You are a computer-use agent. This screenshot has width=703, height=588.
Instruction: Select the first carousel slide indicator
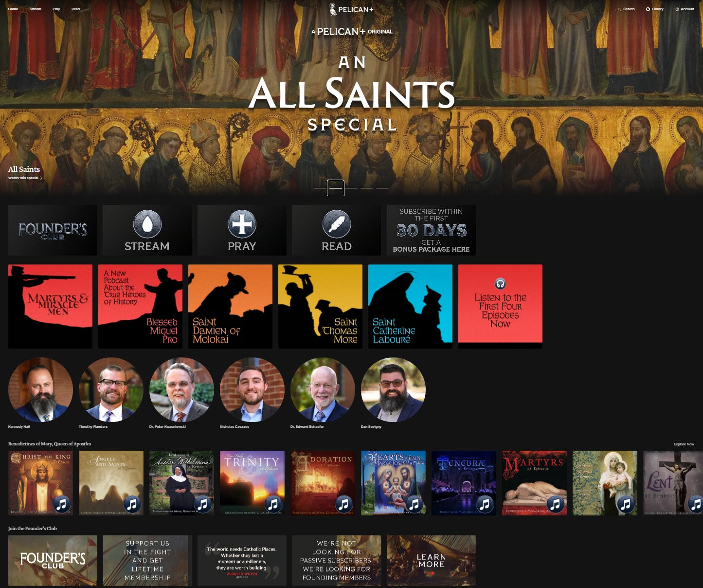tap(320, 188)
